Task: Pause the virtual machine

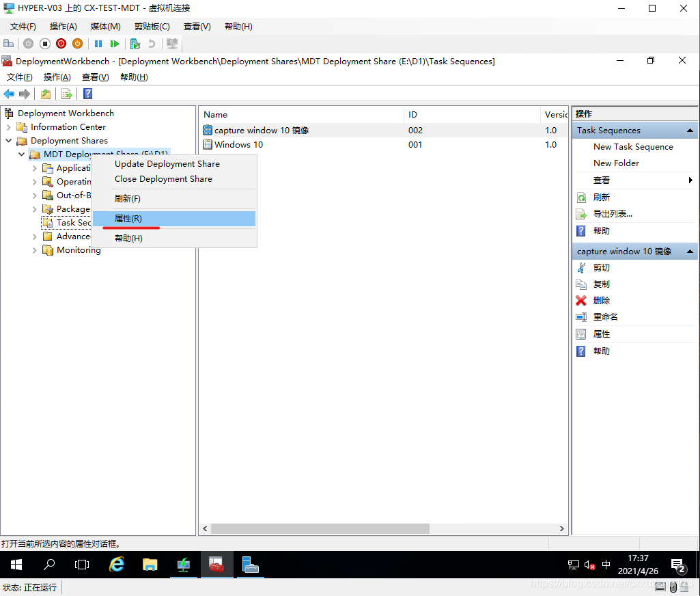Action: (98, 44)
